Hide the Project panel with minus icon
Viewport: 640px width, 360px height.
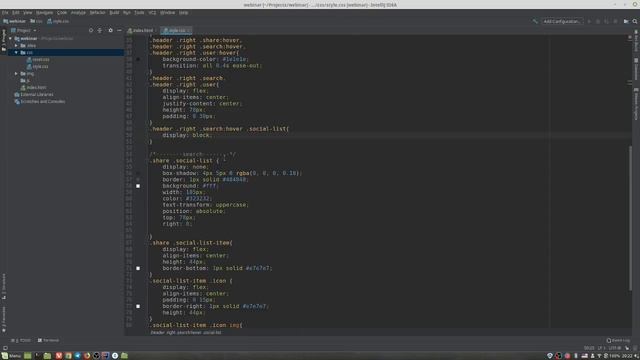[x=119, y=30]
